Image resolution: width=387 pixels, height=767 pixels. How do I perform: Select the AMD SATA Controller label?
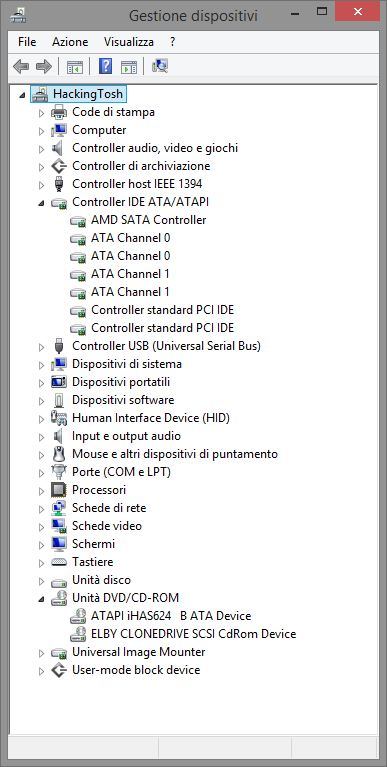[x=148, y=220]
